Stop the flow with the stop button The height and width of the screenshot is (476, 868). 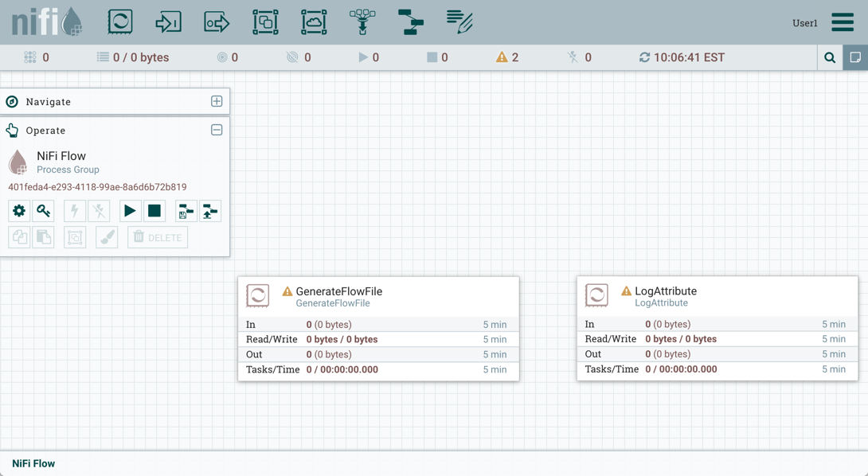tap(154, 211)
